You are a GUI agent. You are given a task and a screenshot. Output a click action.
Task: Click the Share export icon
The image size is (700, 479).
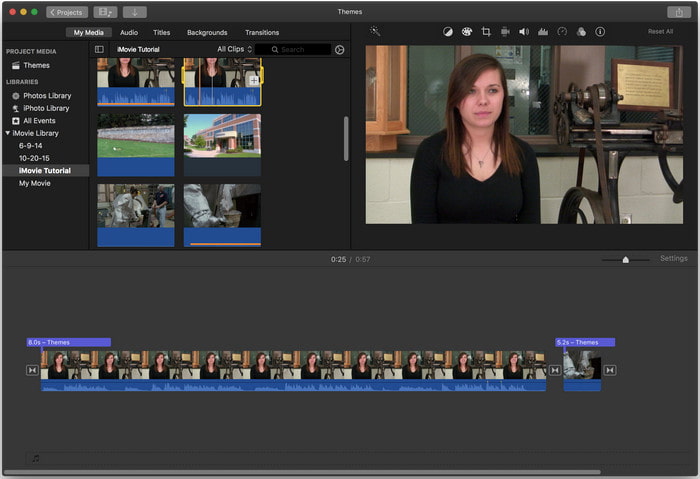coord(679,12)
